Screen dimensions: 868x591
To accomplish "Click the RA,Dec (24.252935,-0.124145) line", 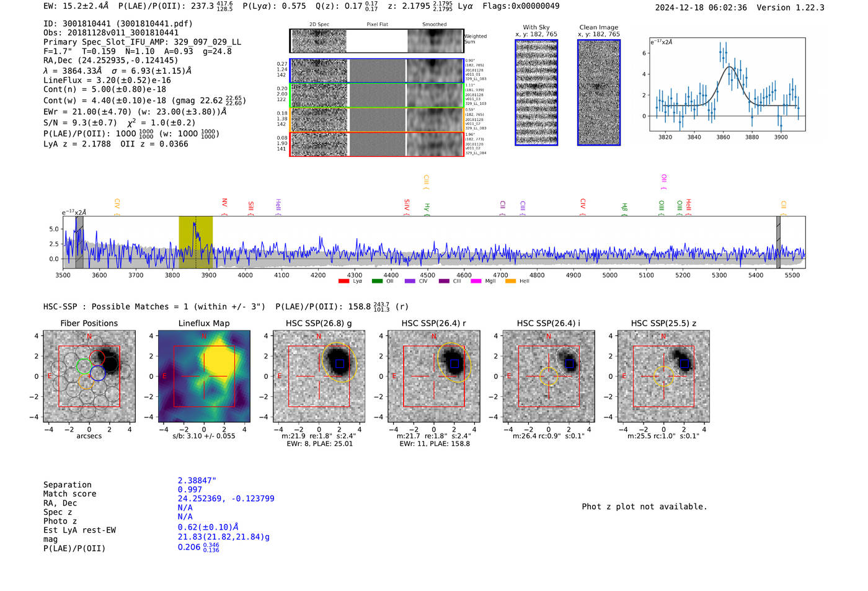I will click(x=111, y=60).
